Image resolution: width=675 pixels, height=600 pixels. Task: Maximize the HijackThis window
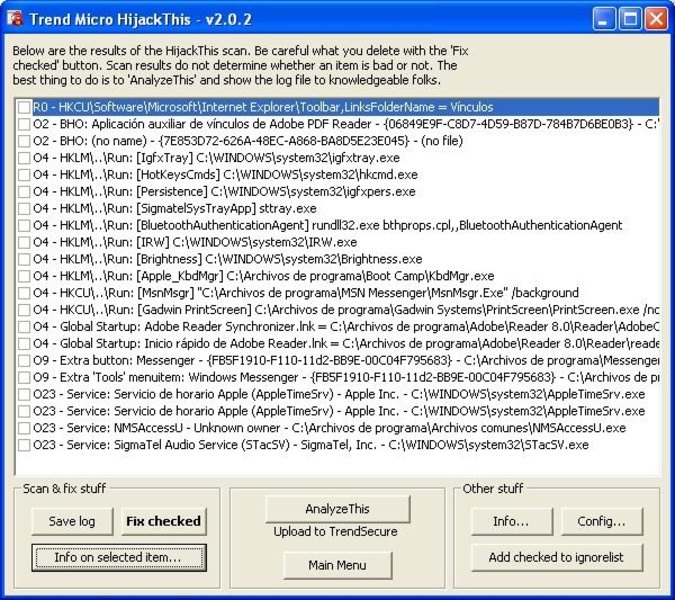(630, 19)
